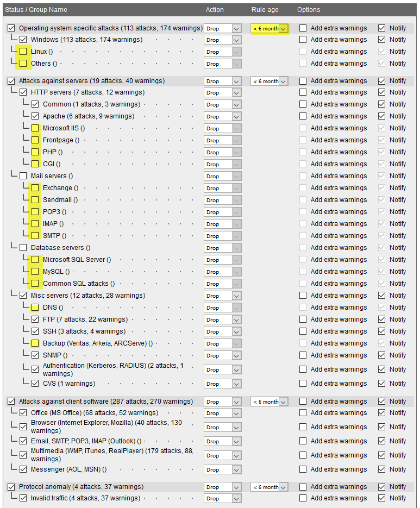420x508 pixels.
Task: Enable Add extra warnings for Windows
Action: [x=303, y=40]
